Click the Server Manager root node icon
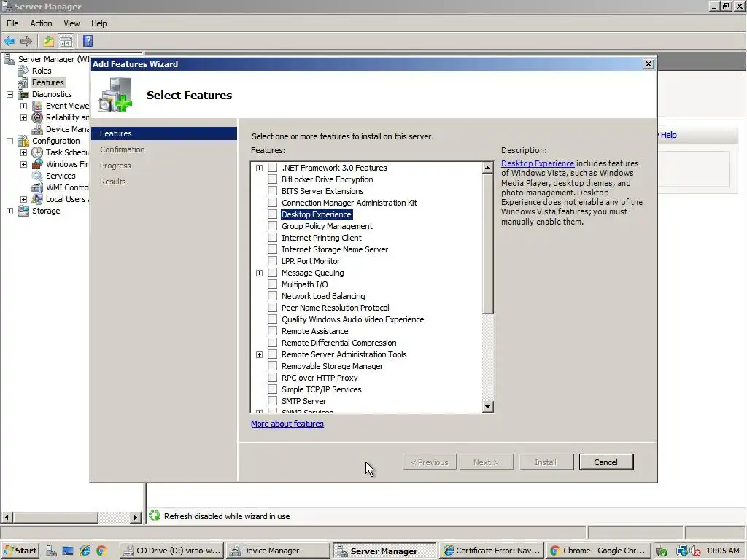747x560 pixels. [9, 59]
